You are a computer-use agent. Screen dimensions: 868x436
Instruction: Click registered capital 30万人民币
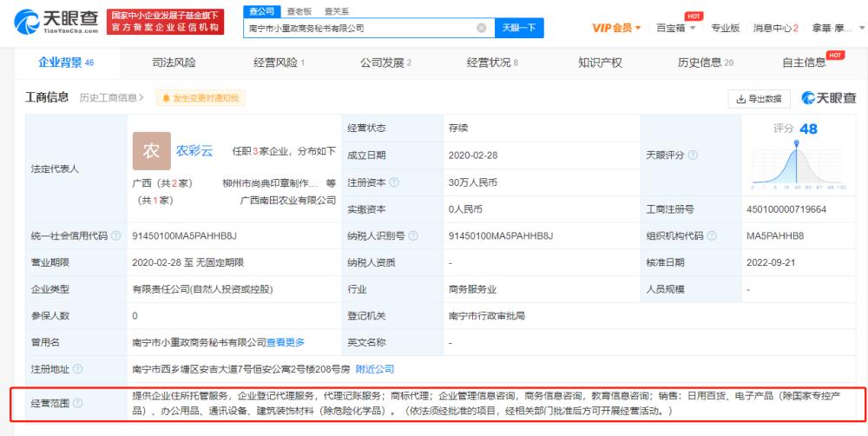pos(473,182)
